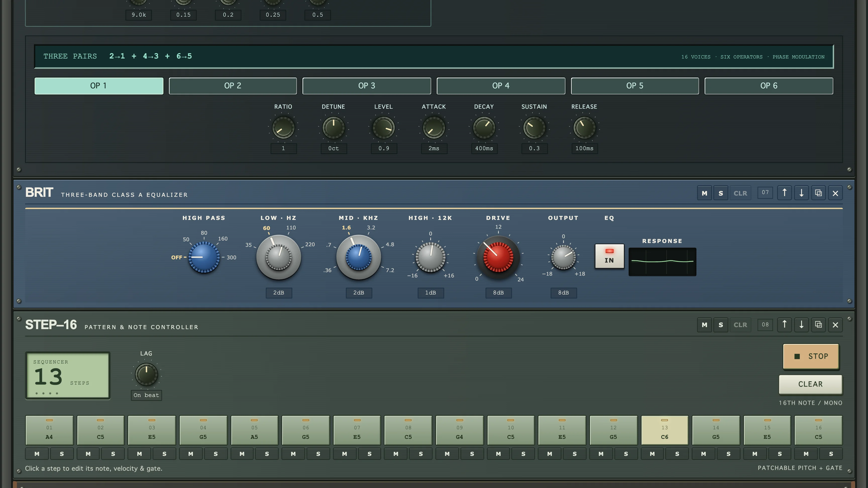
Task: Select the OP 4 operator tab
Action: [501, 86]
